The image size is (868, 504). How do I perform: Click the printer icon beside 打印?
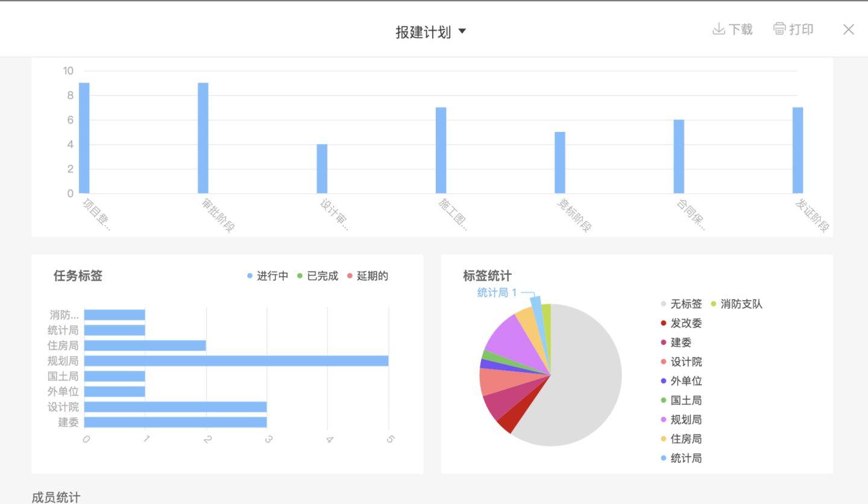(x=779, y=28)
